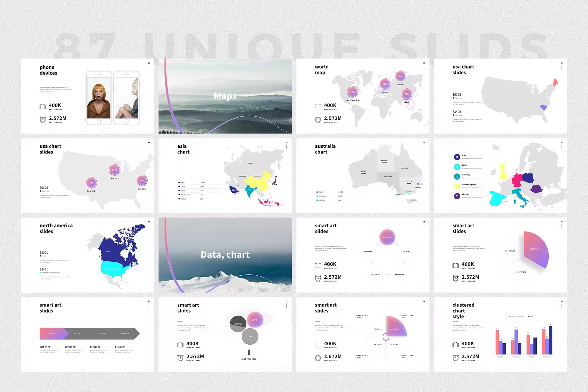The image size is (588, 392).
Task: Click the briefcase icon on phone devices slide
Action: pos(43,106)
